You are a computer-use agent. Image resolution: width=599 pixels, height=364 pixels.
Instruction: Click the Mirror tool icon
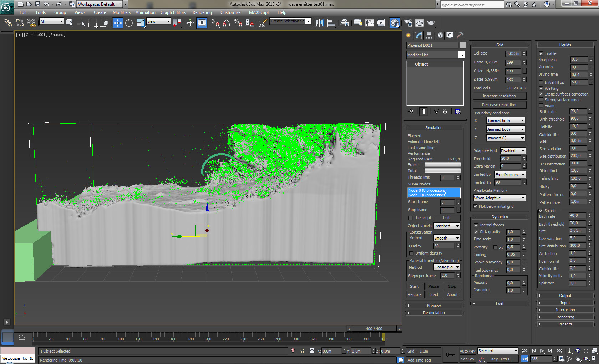click(319, 23)
